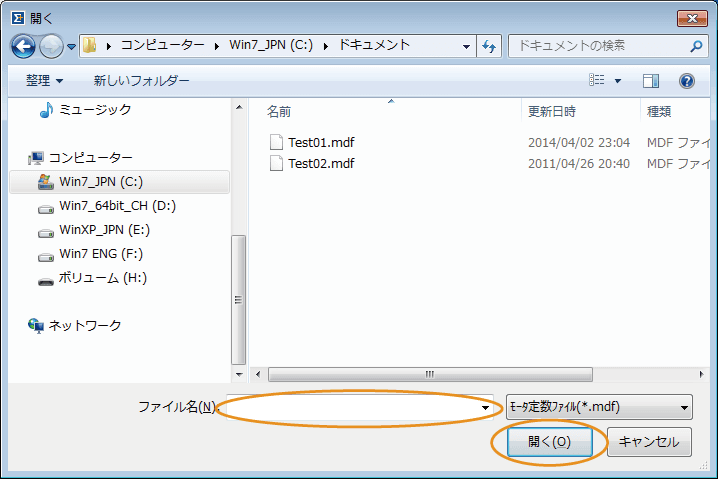The height and width of the screenshot is (479, 718).
Task: Click the folder icon in the address bar
Action: coord(90,45)
